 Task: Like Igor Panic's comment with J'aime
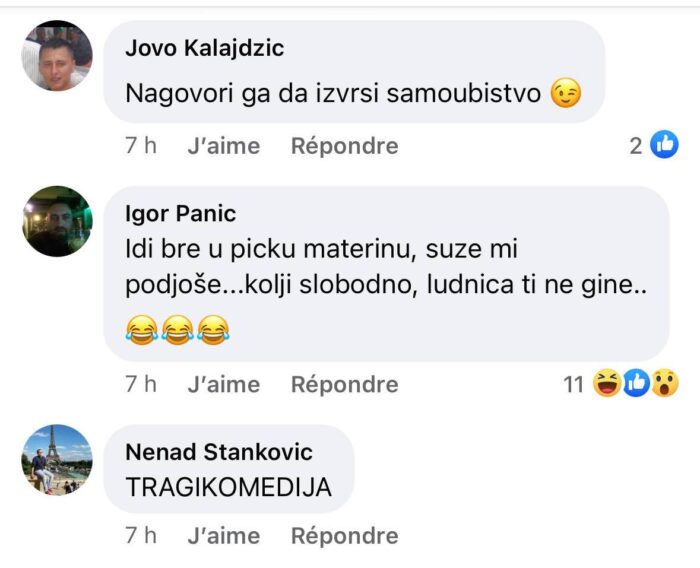click(223, 384)
